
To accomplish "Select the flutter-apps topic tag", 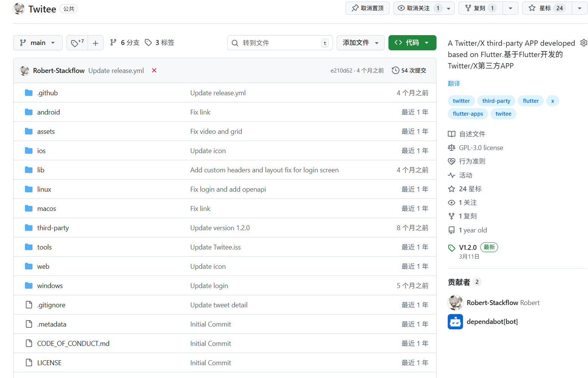I will [467, 114].
